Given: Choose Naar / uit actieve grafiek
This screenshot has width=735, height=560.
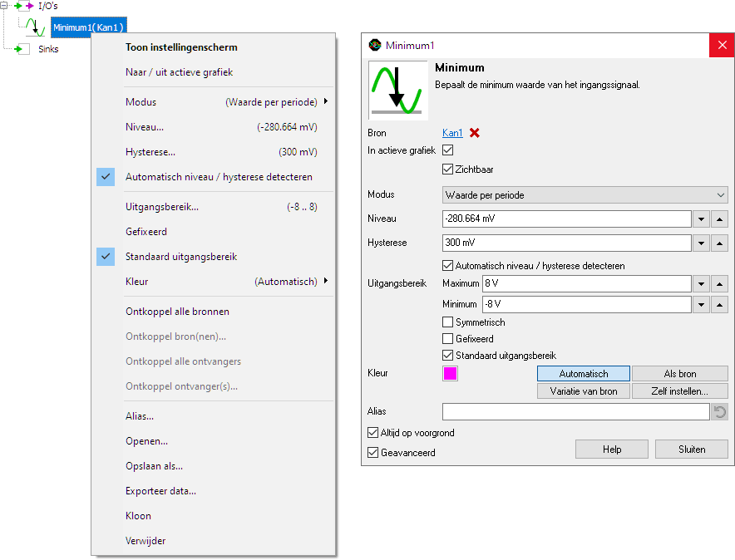Looking at the screenshot, I should [214, 72].
